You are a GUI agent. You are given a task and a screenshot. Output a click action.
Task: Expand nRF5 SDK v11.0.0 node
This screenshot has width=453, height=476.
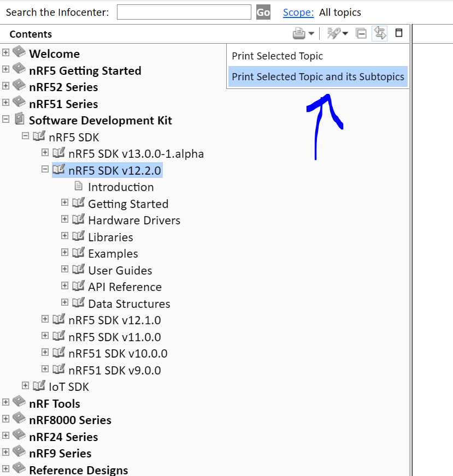click(45, 336)
